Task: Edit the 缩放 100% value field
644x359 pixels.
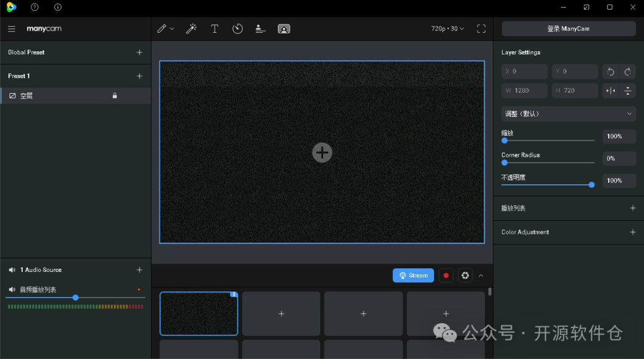Action: 620,137
